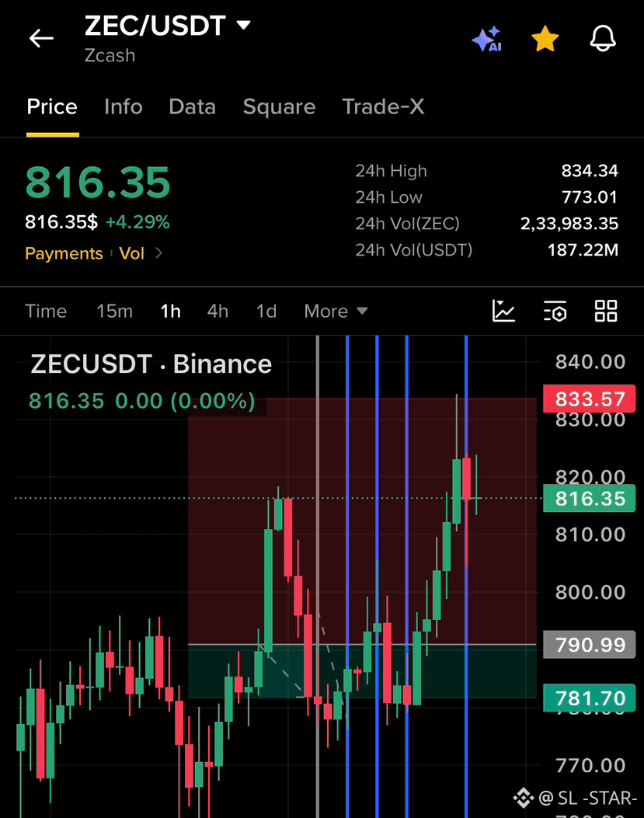Tap the 790.99 gray price label
644x818 pixels.
coord(589,645)
